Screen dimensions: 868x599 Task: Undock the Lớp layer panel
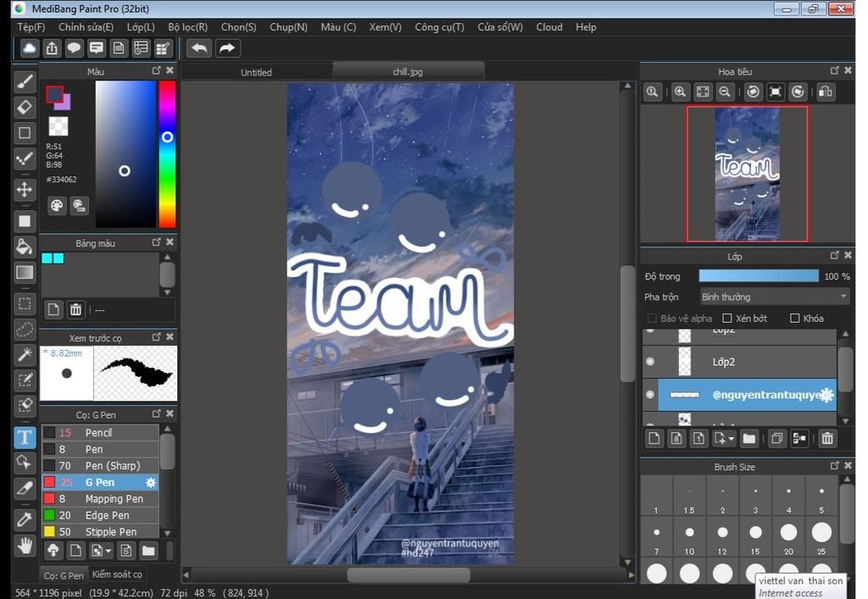tap(835, 255)
